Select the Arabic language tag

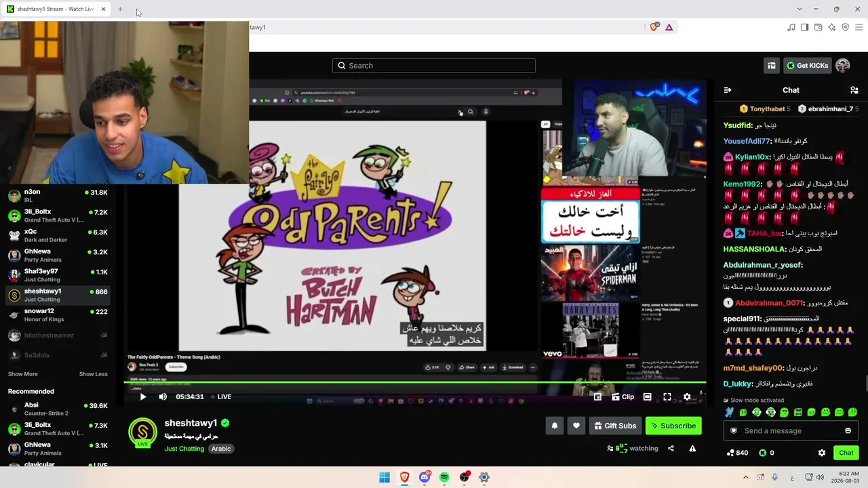coord(221,449)
